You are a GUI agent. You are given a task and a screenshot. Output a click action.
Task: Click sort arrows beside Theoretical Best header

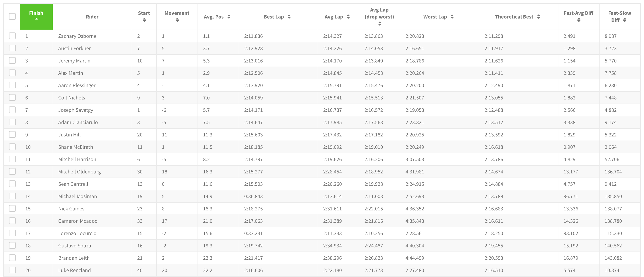click(x=538, y=17)
